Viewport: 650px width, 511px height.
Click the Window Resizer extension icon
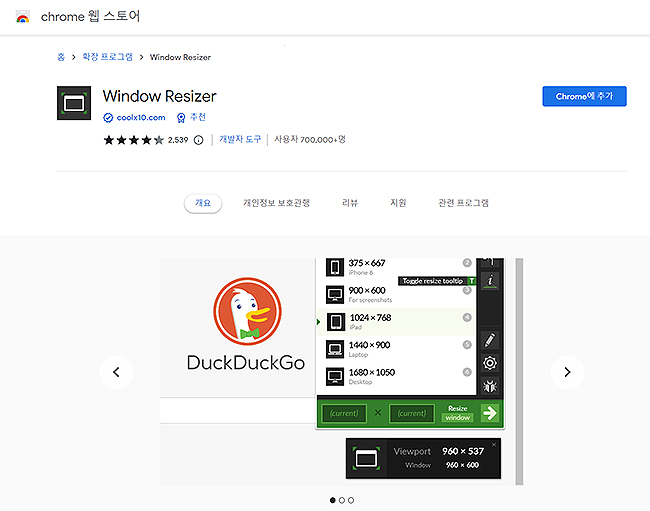click(74, 103)
